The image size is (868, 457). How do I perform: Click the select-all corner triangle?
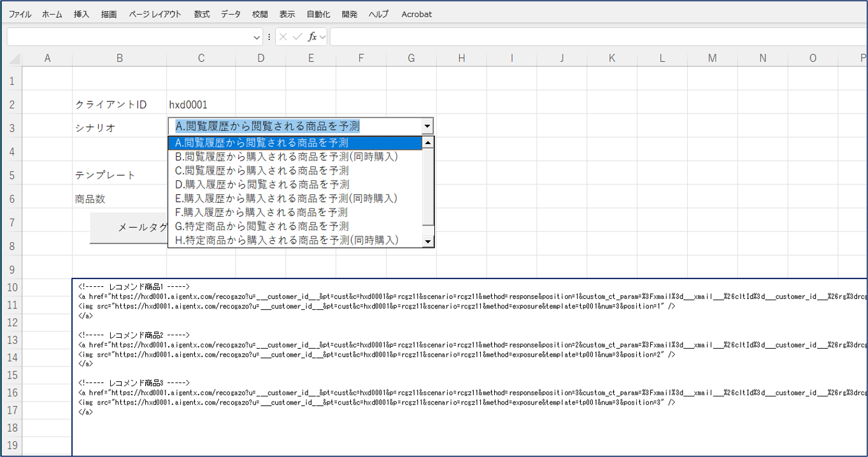[x=14, y=59]
